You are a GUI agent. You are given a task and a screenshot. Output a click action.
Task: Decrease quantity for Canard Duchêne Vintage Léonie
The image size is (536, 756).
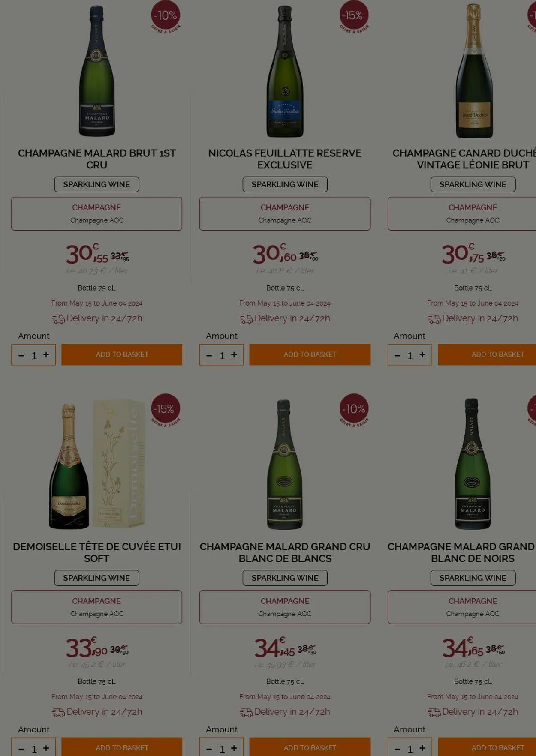(x=397, y=355)
